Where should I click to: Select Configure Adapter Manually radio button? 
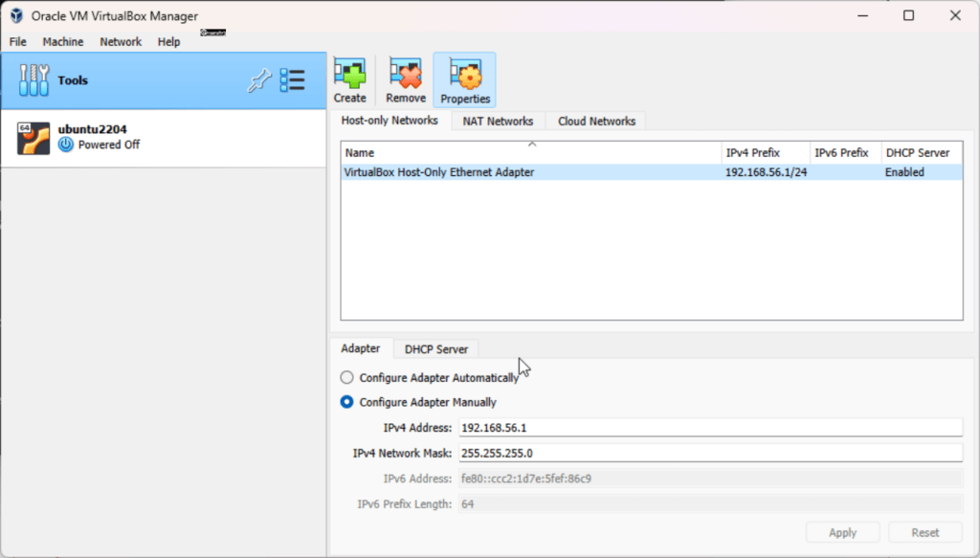click(346, 402)
